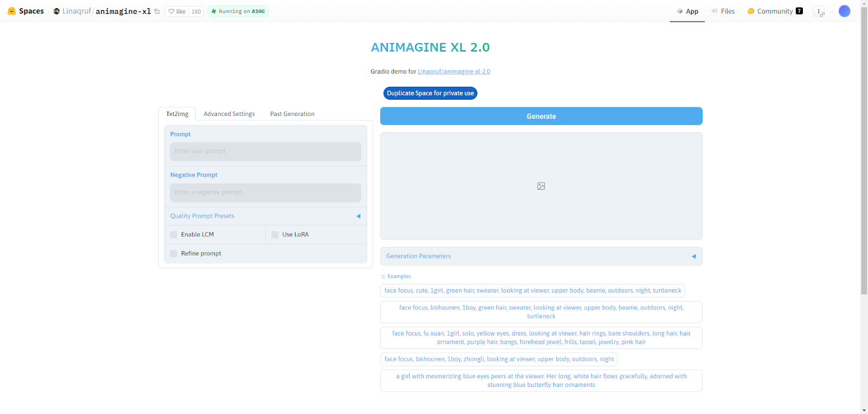This screenshot has height=414, width=868.
Task: Select example with 1girl, green hair, sweater
Action: click(x=533, y=291)
